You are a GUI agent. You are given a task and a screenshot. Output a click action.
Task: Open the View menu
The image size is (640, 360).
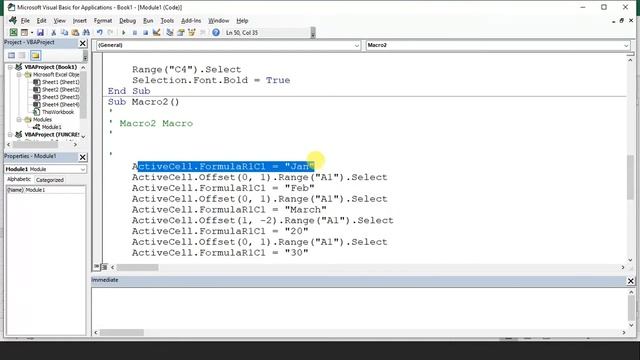(60, 20)
